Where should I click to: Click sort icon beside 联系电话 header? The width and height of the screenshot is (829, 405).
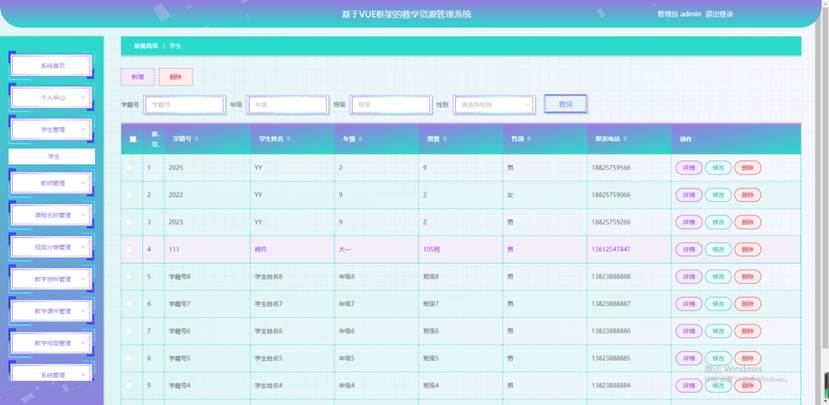click(x=625, y=139)
